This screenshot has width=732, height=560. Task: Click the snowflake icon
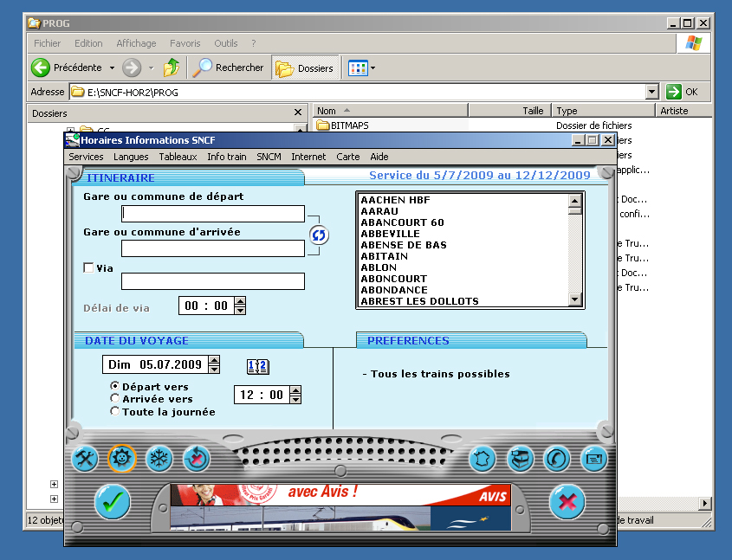159,459
